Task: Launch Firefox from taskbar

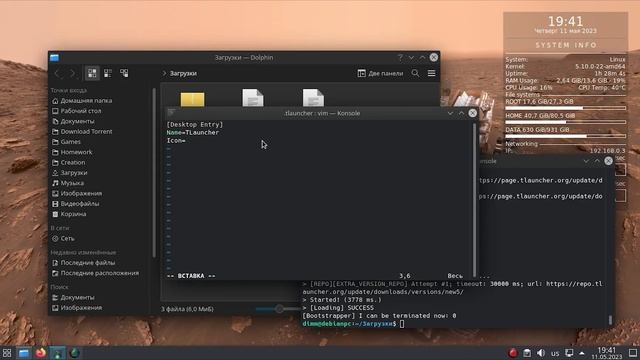Action: [40, 353]
